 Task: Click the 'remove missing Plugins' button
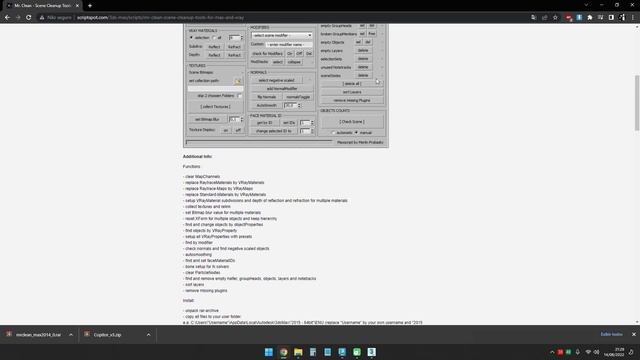[x=352, y=100]
